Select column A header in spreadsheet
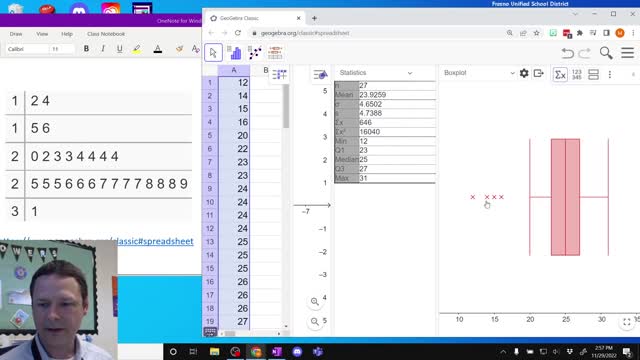Viewport: 640px width, 360px height. (x=234, y=70)
